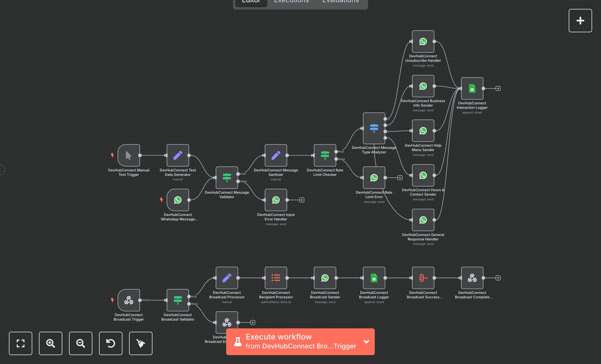Select the DevHubConnect Broadcast Trigger webhook node
601x364 pixels.
click(129, 300)
